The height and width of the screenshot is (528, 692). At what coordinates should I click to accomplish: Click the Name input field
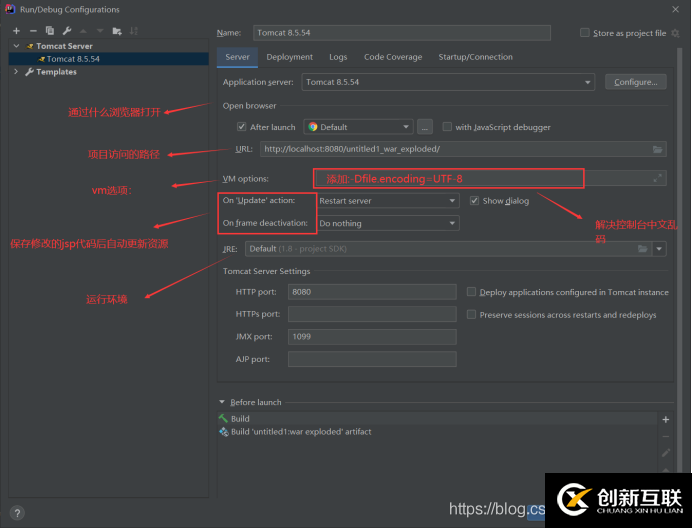point(402,33)
